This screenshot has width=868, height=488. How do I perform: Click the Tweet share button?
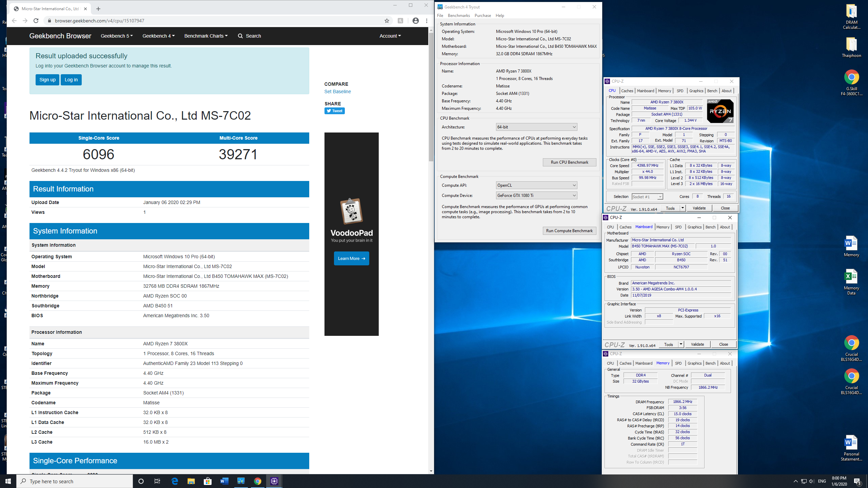(334, 111)
